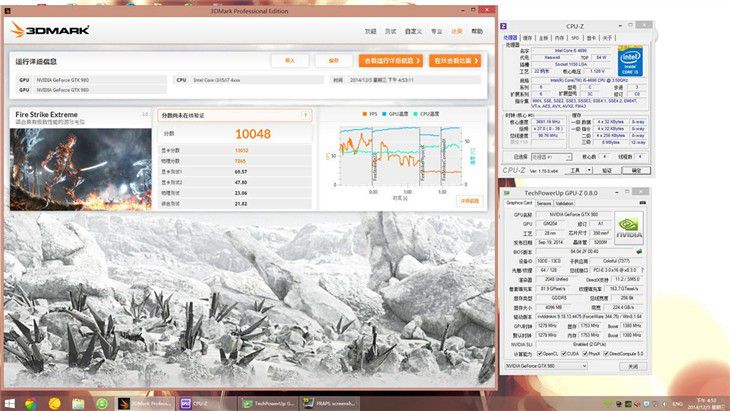The width and height of the screenshot is (730, 411).
Task: Launch the Chrome icon on taskbar
Action: [x=31, y=404]
